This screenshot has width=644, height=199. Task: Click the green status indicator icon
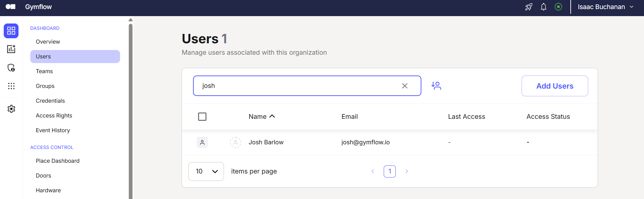tap(558, 7)
